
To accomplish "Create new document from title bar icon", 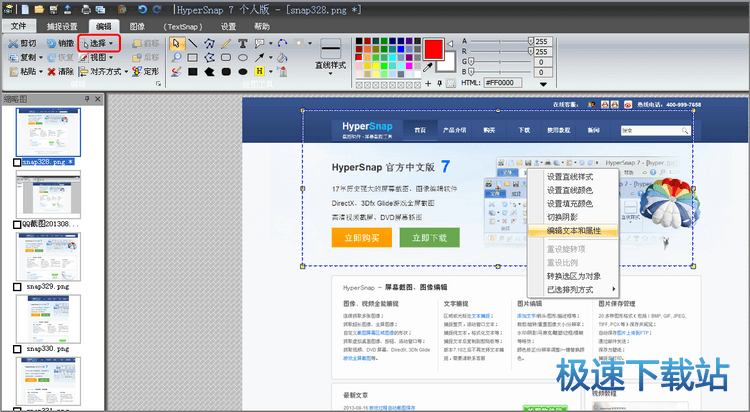I will pos(25,9).
